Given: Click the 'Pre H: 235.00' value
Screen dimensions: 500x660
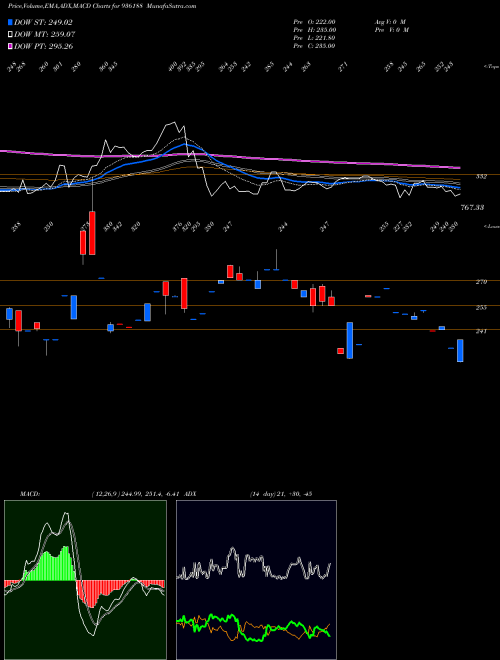Looking at the screenshot, I should pyautogui.click(x=314, y=30).
